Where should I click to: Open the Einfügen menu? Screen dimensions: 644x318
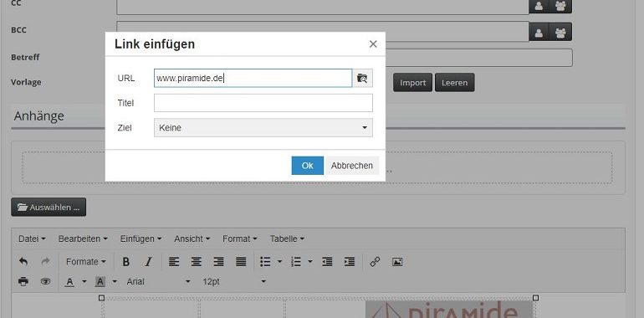(141, 238)
